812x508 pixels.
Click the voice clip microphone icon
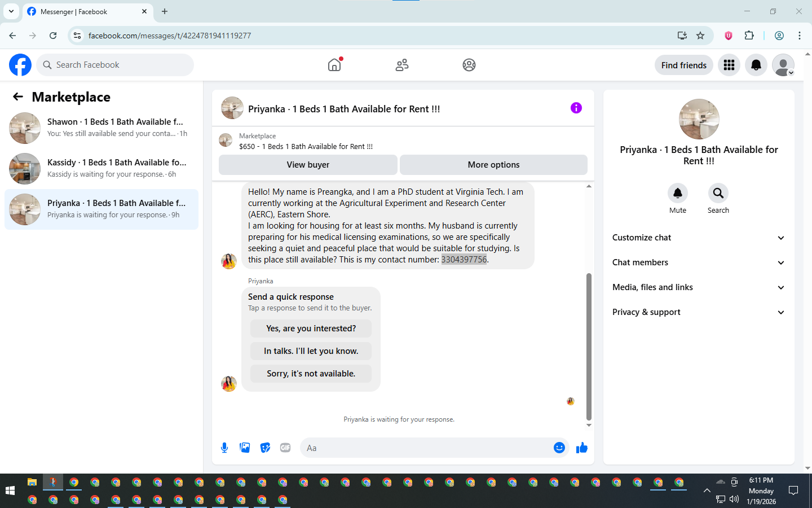(224, 448)
